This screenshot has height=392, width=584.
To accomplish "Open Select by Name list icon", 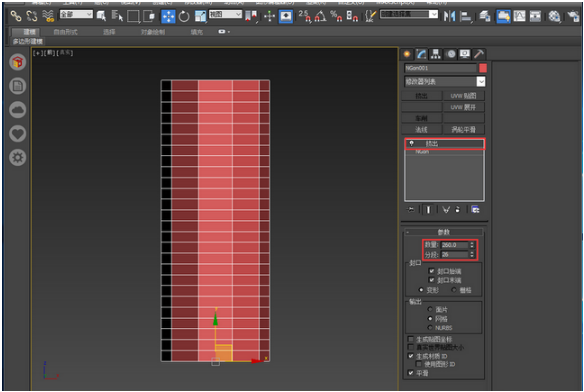I will pyautogui.click(x=117, y=16).
